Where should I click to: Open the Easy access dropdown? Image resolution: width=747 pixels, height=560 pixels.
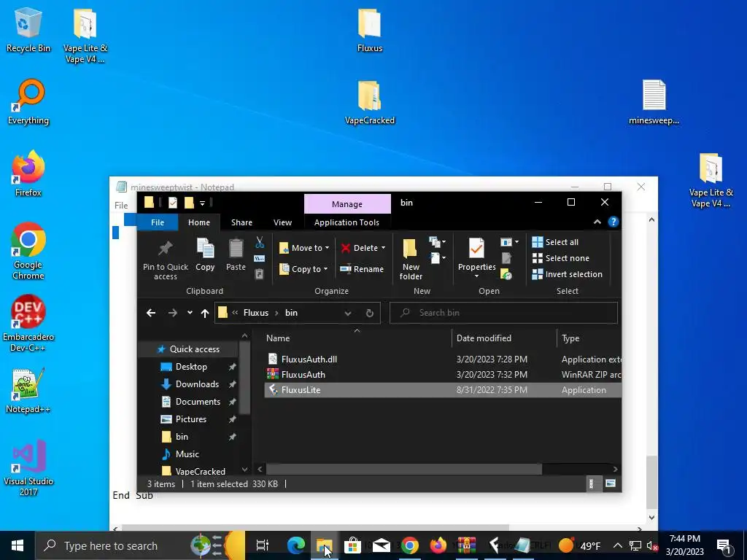point(438,259)
